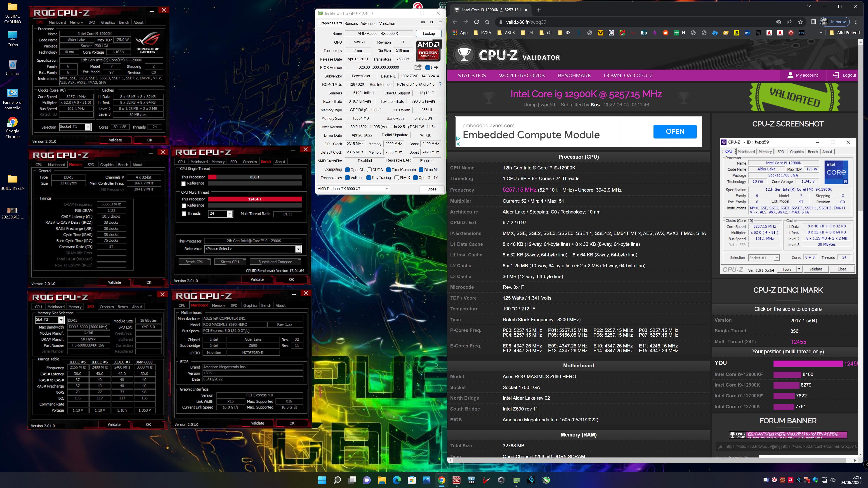The height and width of the screenshot is (488, 868).
Task: Click the Bus Interface question mark icon
Action: (x=440, y=84)
